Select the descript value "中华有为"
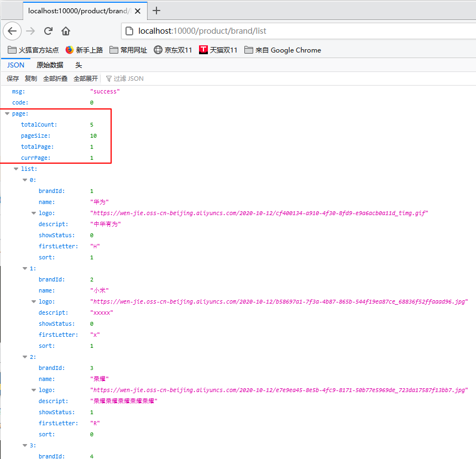 pos(106,224)
